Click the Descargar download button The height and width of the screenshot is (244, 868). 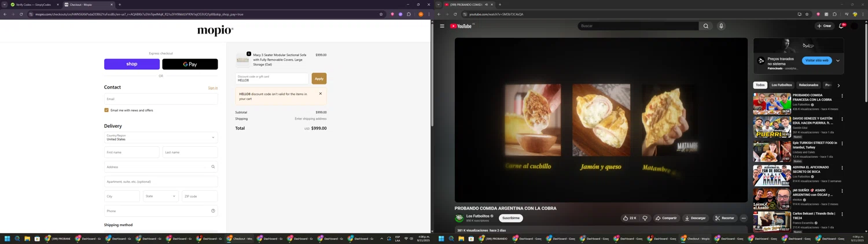[695, 218]
